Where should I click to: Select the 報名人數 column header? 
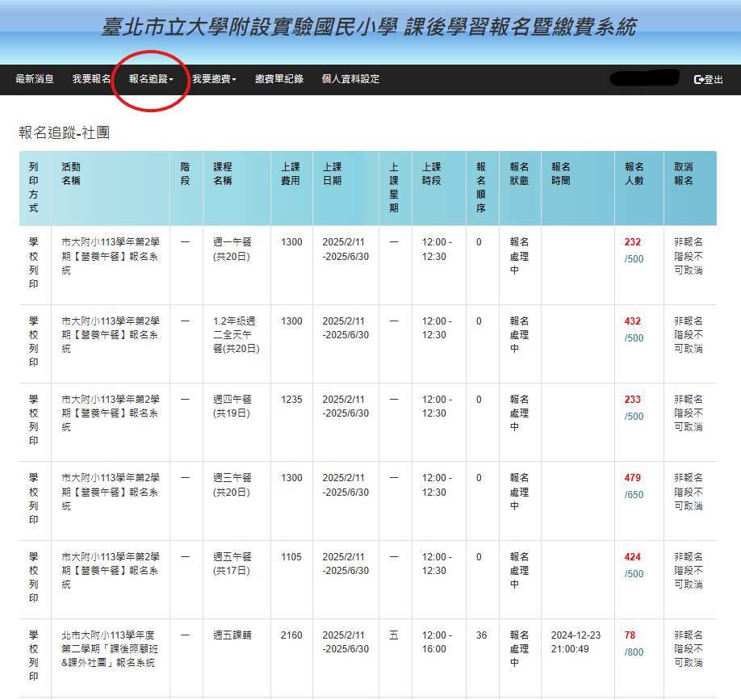634,174
